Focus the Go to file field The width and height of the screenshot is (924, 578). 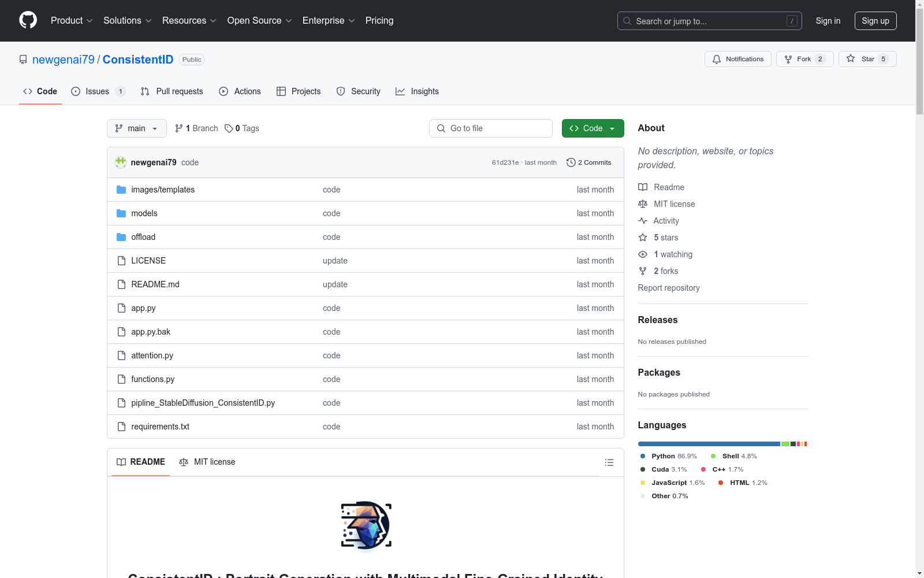coord(491,128)
